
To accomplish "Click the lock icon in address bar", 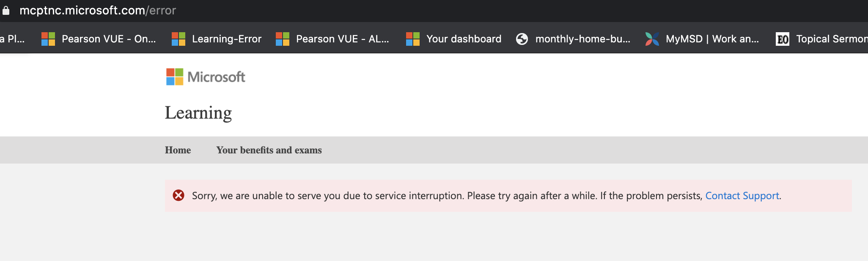I will point(6,11).
